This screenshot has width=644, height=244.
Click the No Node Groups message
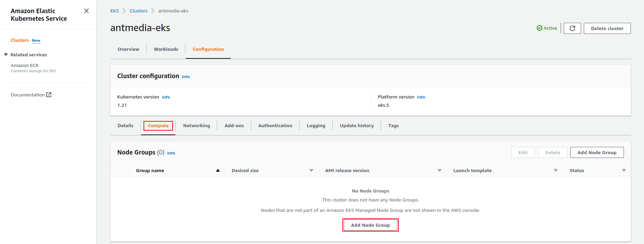(x=370, y=191)
